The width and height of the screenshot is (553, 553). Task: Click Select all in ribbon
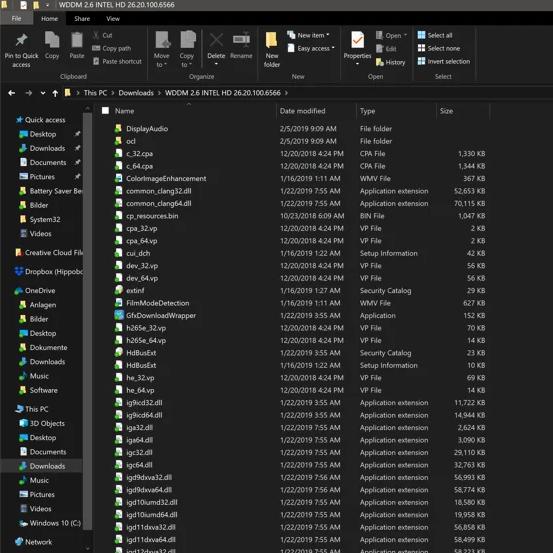pos(434,35)
